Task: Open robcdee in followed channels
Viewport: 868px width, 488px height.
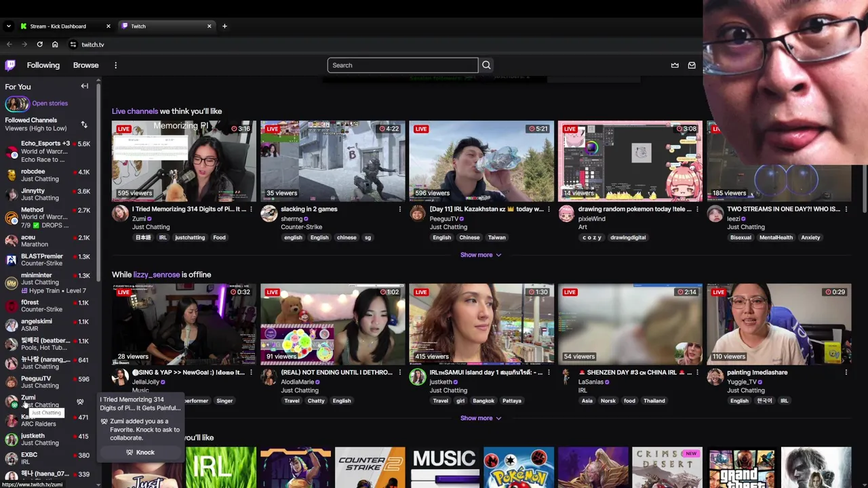Action: (49, 175)
